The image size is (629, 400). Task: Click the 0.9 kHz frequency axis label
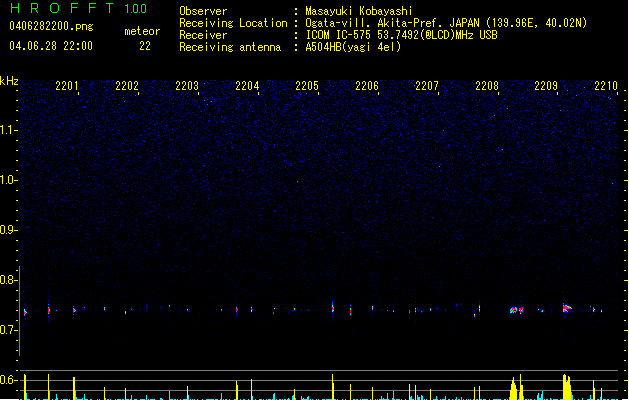tap(8, 230)
